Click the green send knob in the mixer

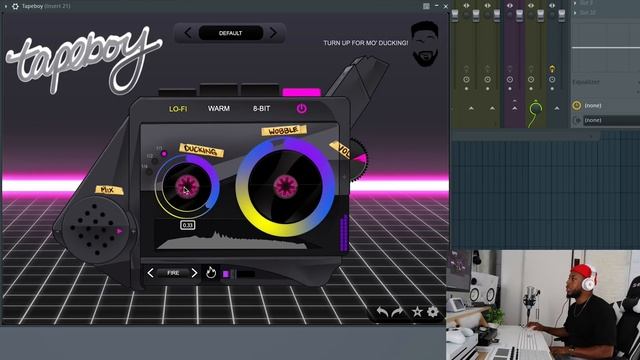[x=536, y=108]
